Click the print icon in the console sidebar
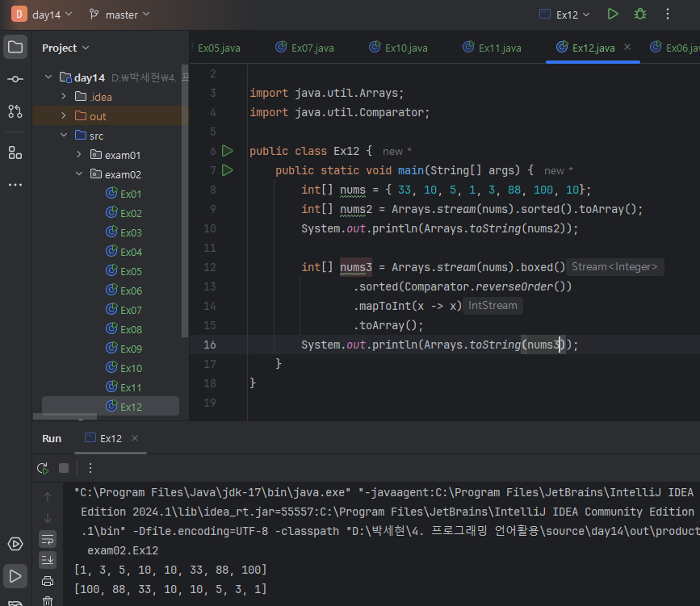 click(48, 581)
